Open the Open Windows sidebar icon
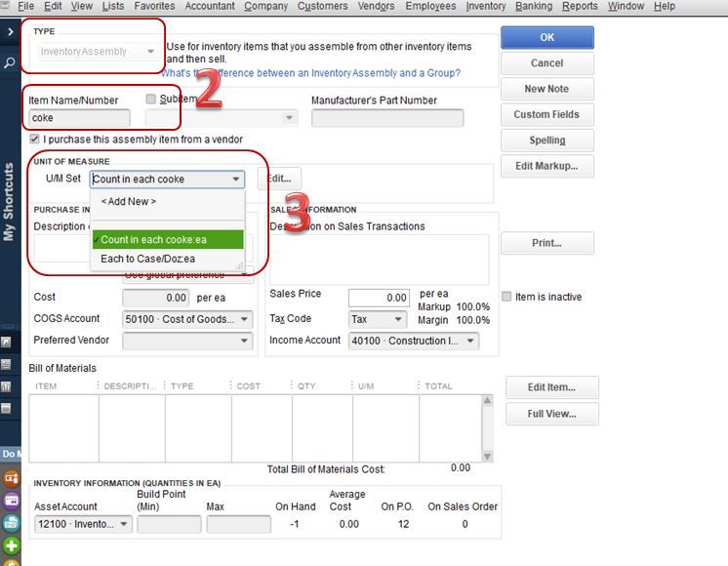 [6, 408]
